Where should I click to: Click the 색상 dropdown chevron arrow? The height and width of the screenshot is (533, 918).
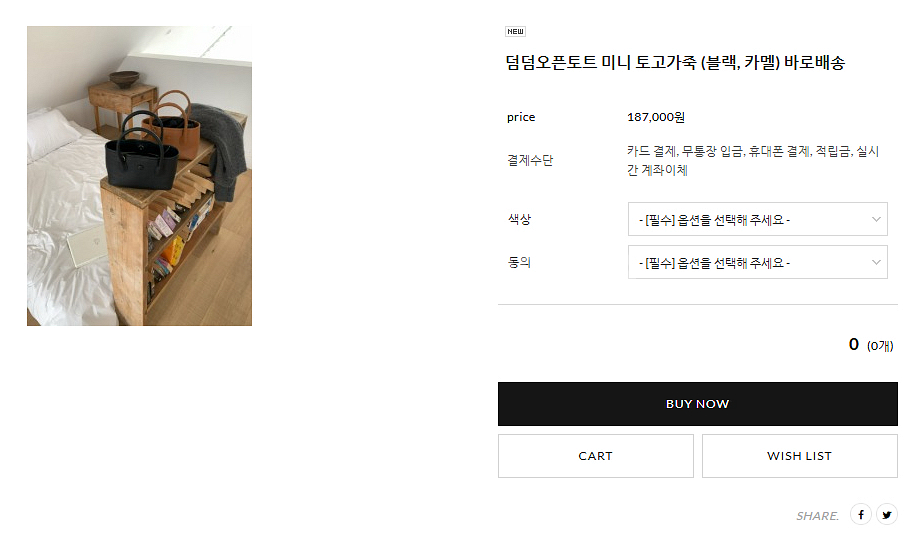click(x=876, y=219)
